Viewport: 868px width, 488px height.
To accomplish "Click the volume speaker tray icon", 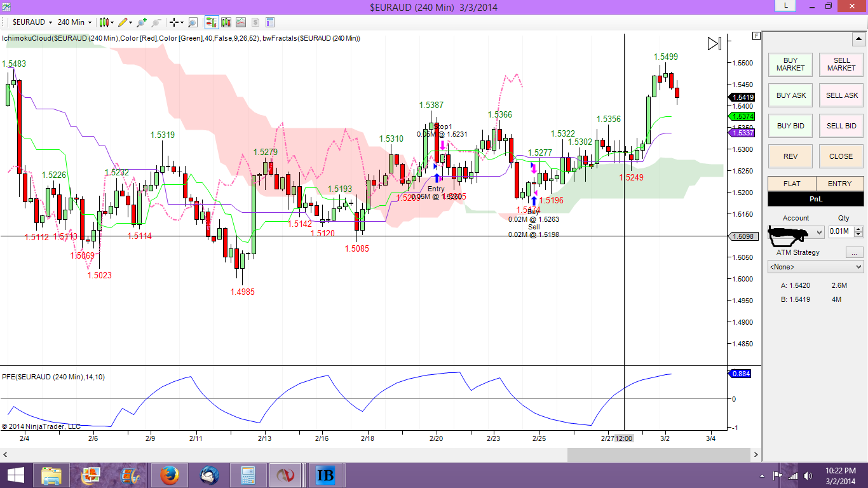I will pyautogui.click(x=808, y=475).
